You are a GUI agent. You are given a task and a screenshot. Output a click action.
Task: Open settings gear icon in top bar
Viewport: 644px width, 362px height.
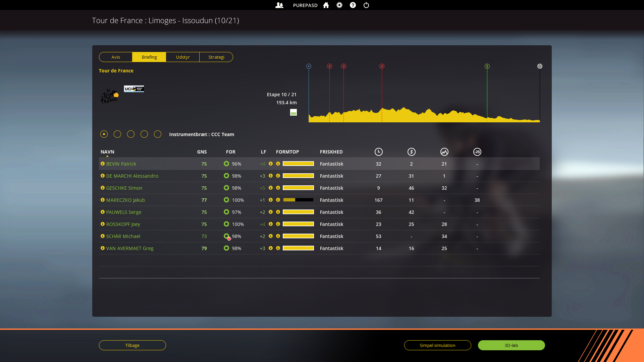[x=339, y=5]
